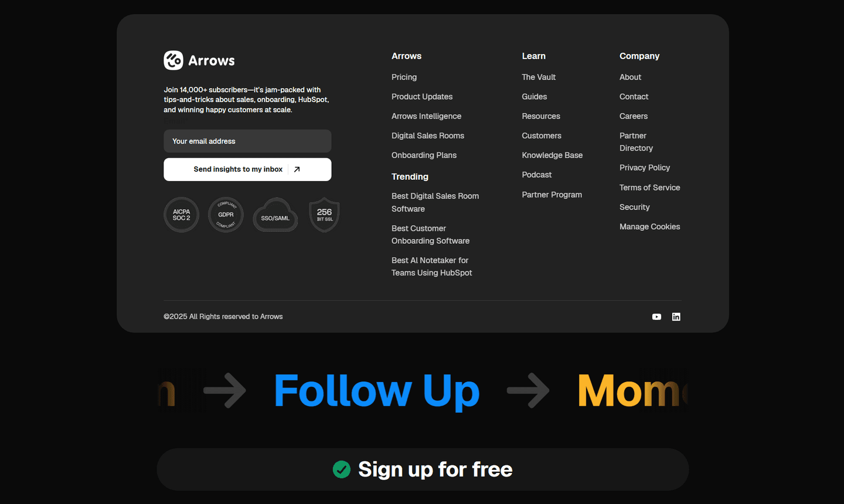Click Send insights to my inbox button
844x504 pixels.
pos(247,169)
